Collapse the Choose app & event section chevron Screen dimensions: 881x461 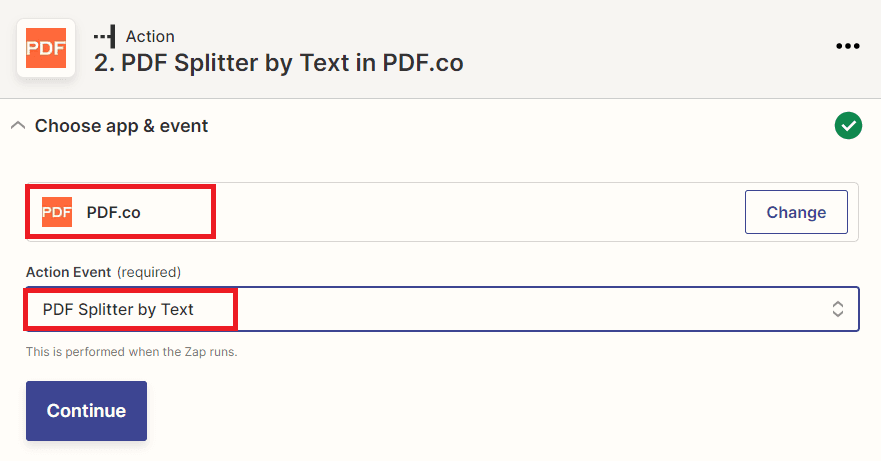click(x=17, y=126)
